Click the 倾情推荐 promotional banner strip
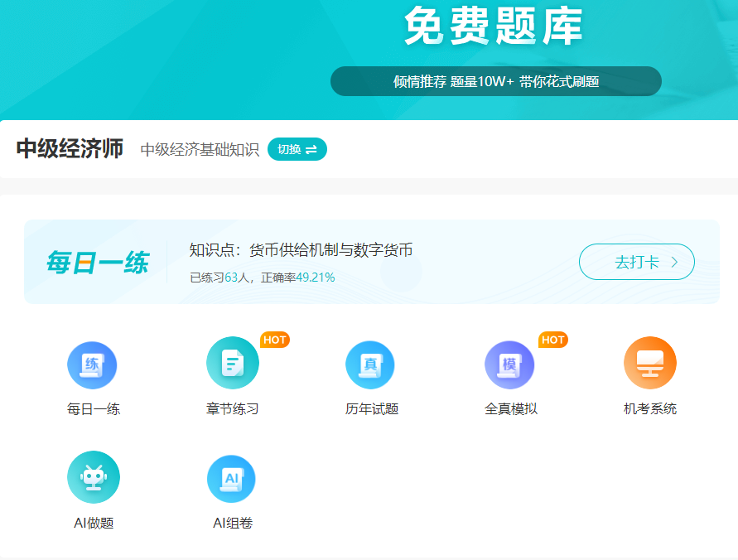 (x=496, y=81)
